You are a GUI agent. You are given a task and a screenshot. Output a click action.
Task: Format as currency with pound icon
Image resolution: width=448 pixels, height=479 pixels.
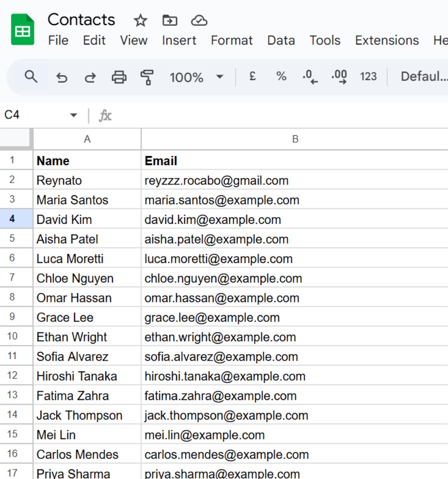coord(252,76)
